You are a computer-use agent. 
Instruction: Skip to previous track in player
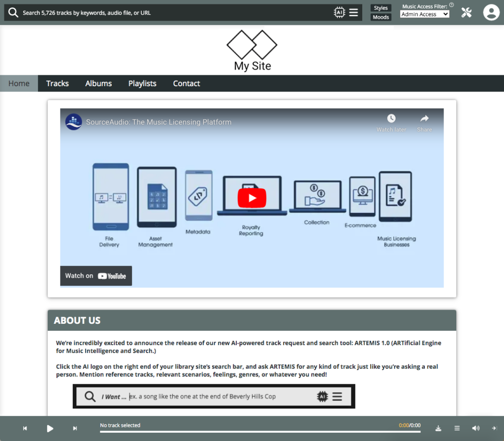[x=25, y=428]
